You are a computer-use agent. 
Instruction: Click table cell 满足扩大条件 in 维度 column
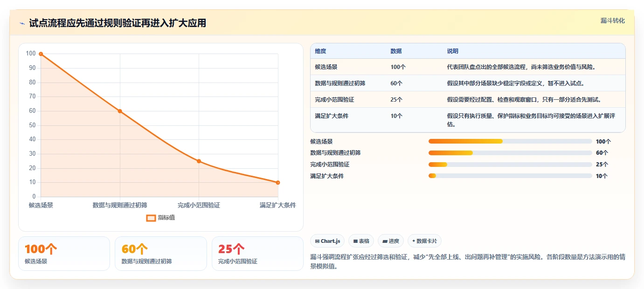pyautogui.click(x=332, y=116)
